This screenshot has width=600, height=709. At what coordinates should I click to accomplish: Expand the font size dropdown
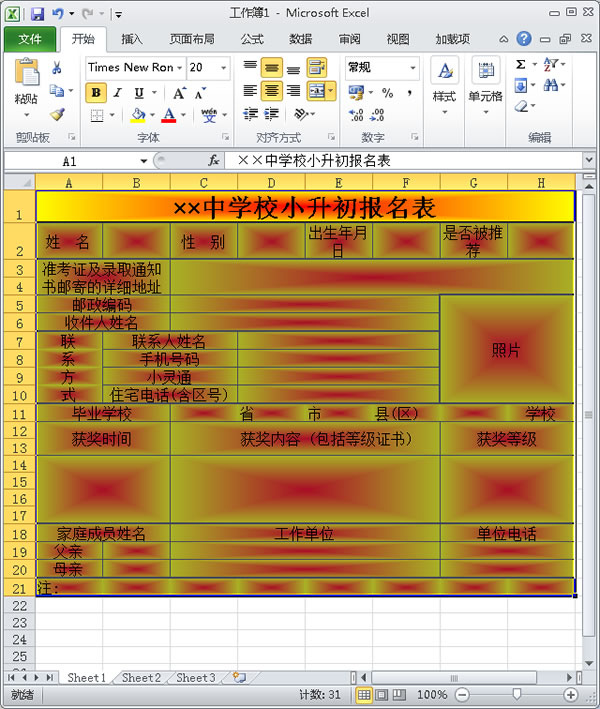[223, 68]
